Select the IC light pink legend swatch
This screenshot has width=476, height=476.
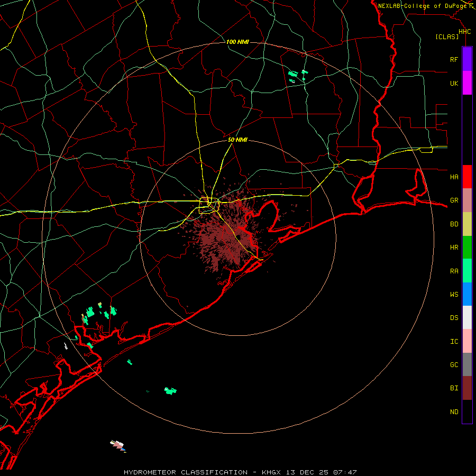[x=467, y=341]
